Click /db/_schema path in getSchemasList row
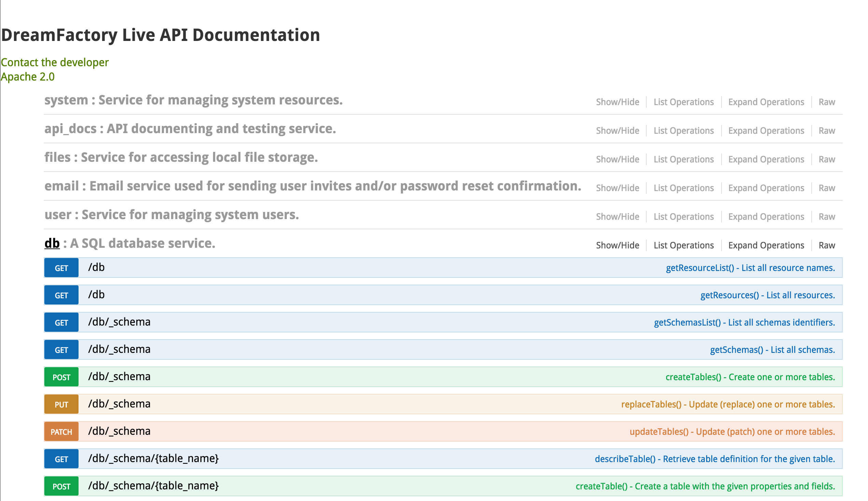 pyautogui.click(x=119, y=322)
